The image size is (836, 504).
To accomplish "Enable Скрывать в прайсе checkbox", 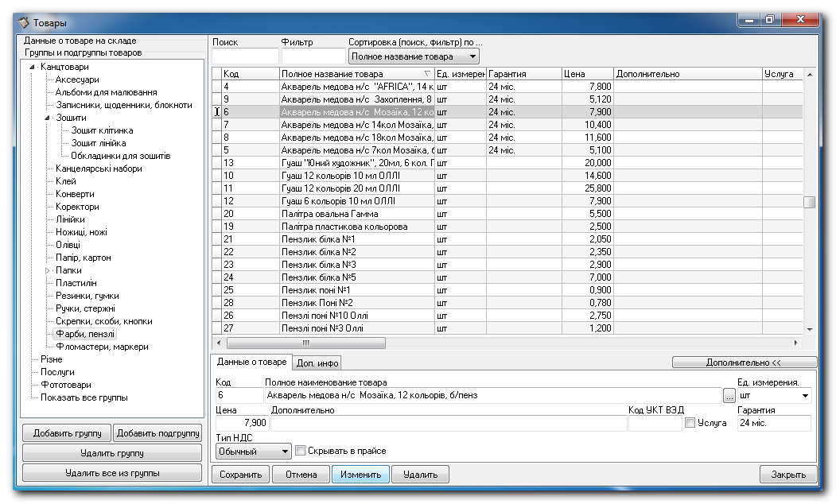I will pyautogui.click(x=300, y=451).
